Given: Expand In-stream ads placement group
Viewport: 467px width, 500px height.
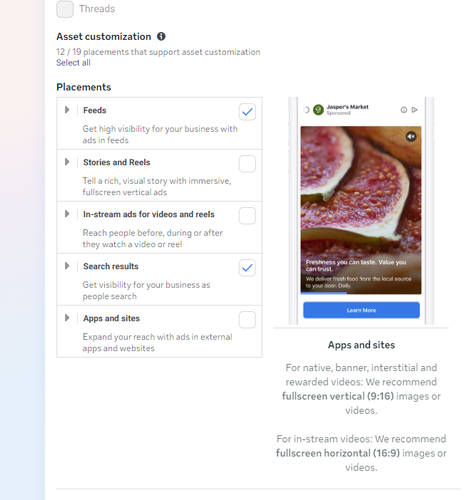Looking at the screenshot, I should click(67, 214).
